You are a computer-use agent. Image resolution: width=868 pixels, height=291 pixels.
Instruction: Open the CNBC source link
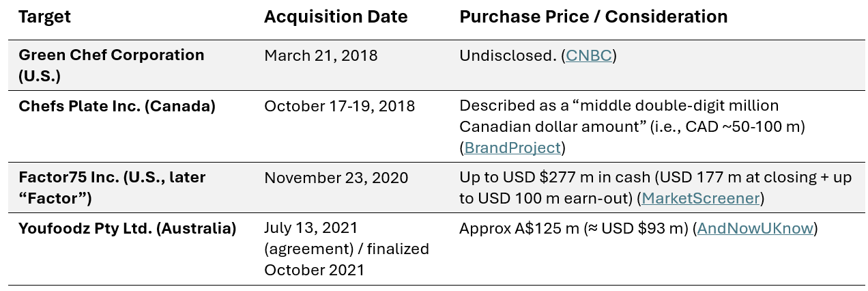[x=588, y=55]
